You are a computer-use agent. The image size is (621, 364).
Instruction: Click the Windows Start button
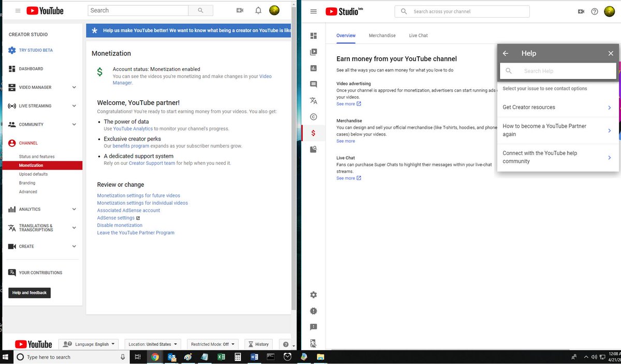(x=6, y=357)
